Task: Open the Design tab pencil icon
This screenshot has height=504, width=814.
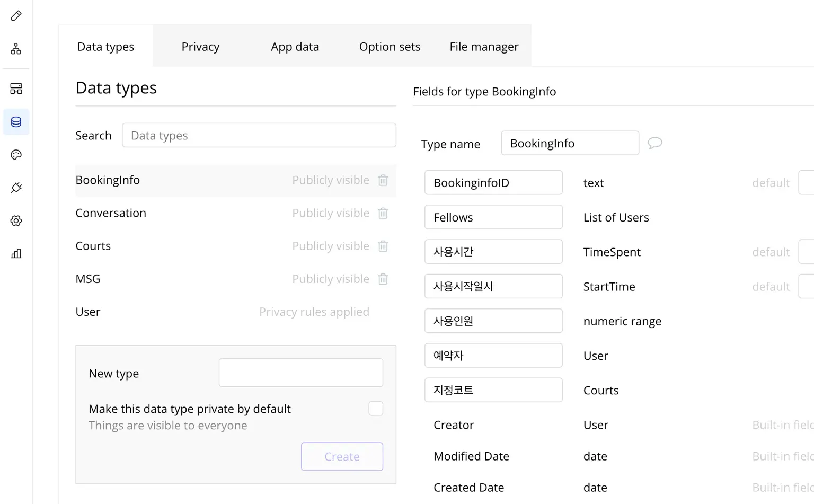Action: tap(16, 16)
